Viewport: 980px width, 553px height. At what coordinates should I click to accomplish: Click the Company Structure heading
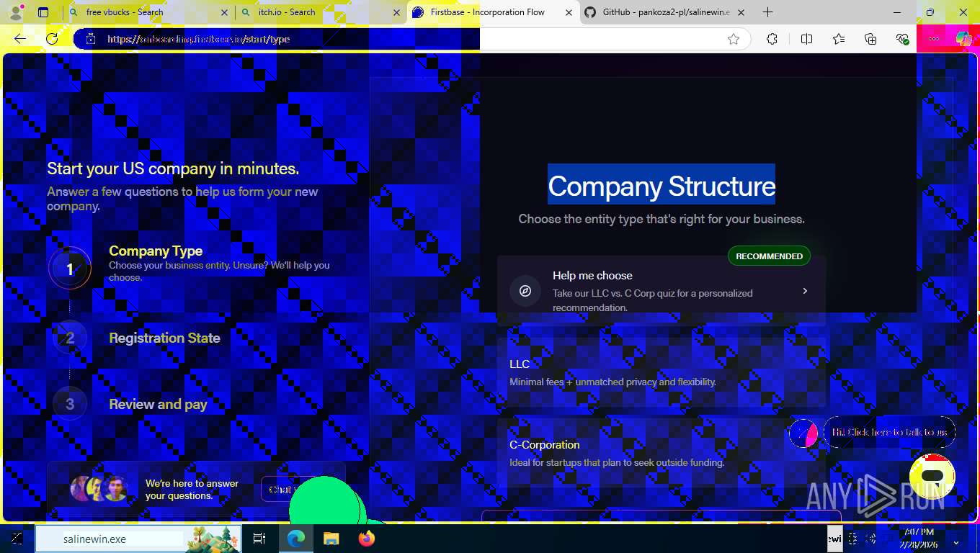pyautogui.click(x=661, y=186)
